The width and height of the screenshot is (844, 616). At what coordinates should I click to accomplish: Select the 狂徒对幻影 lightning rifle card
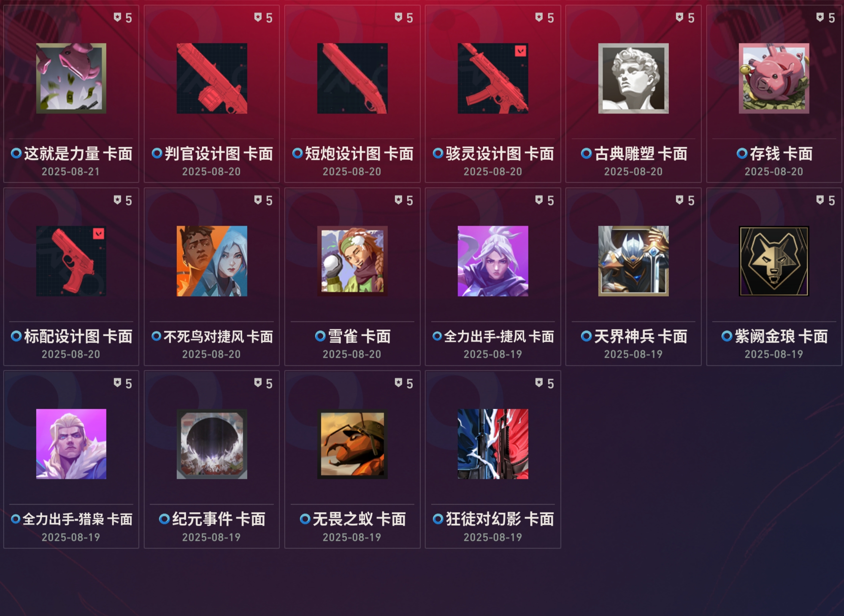pyautogui.click(x=493, y=444)
